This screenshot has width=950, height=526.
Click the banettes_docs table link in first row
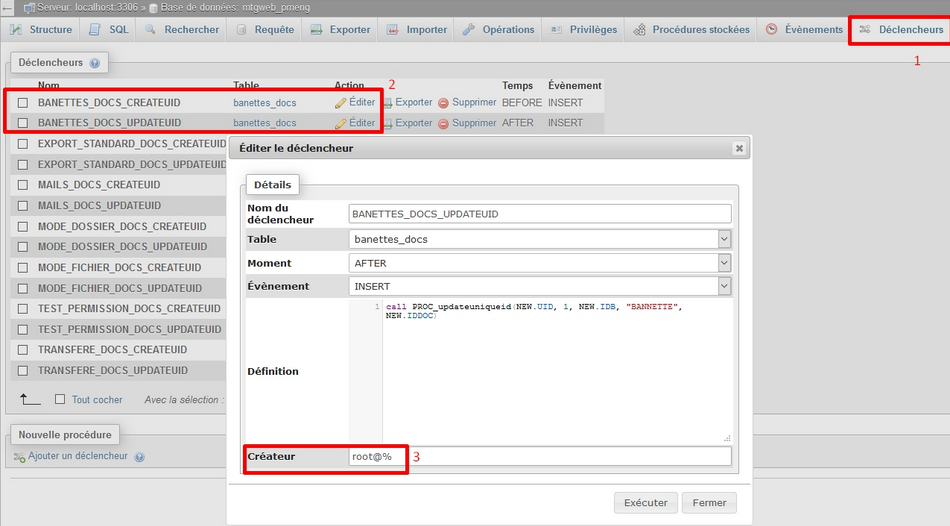click(265, 103)
